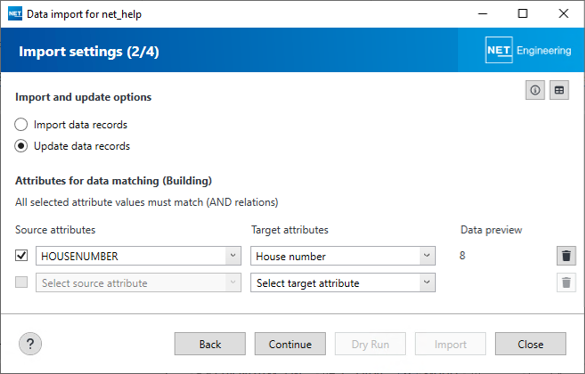Maximize the Data import window
This screenshot has height=374, width=585.
523,14
